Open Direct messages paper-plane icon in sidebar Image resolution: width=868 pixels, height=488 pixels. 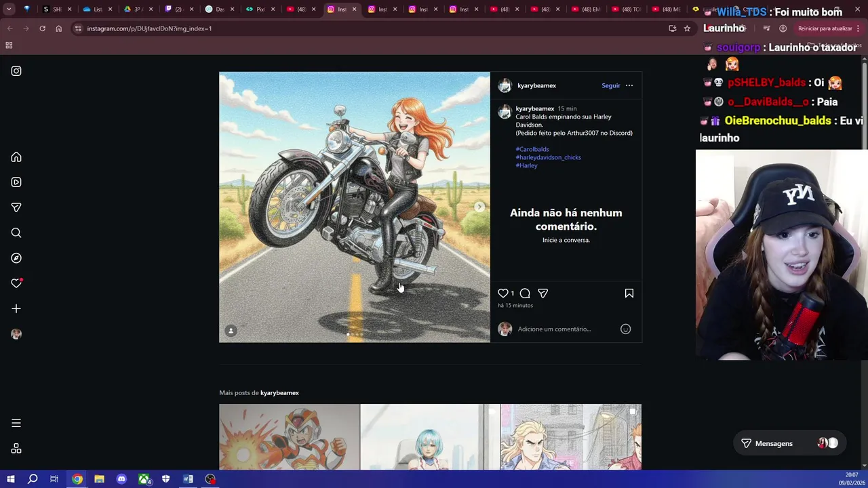coord(16,207)
